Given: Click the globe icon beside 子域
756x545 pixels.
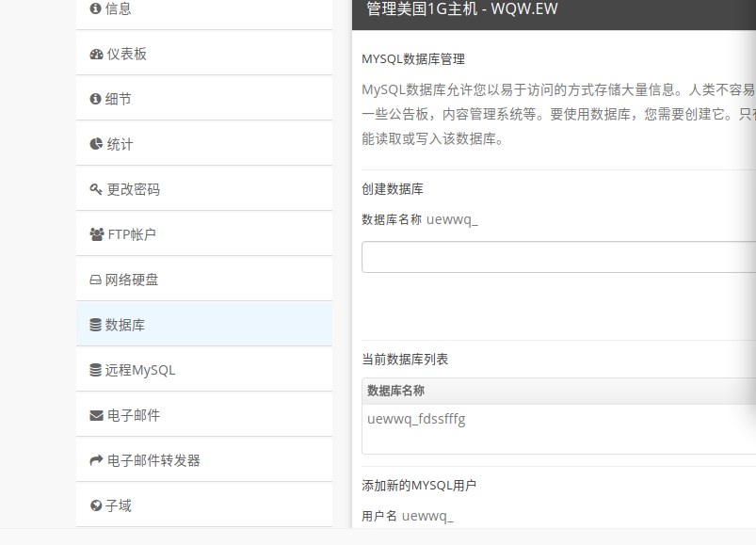Looking at the screenshot, I should (x=96, y=505).
